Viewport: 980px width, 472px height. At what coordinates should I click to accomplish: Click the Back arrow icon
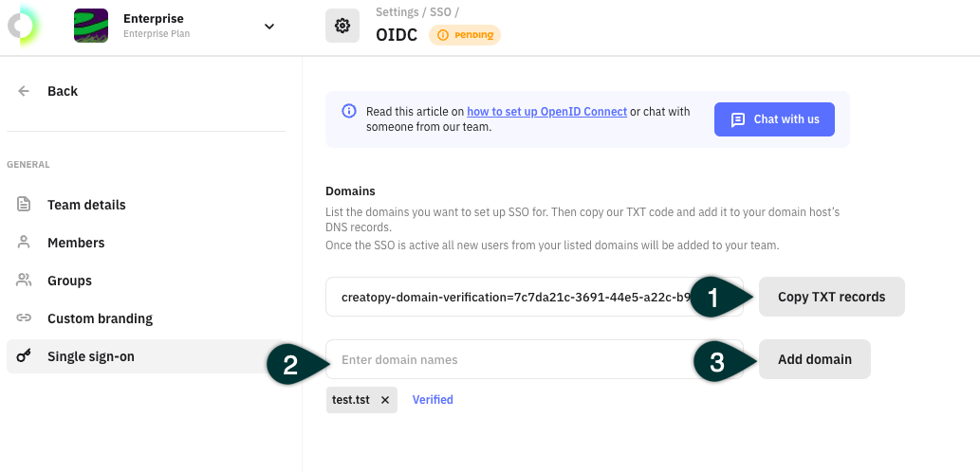[24, 91]
